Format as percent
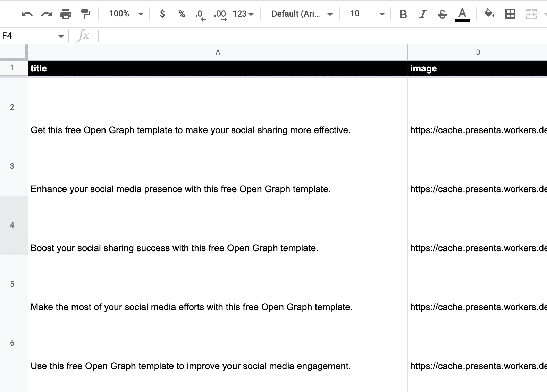Image resolution: width=547 pixels, height=392 pixels. pyautogui.click(x=182, y=14)
